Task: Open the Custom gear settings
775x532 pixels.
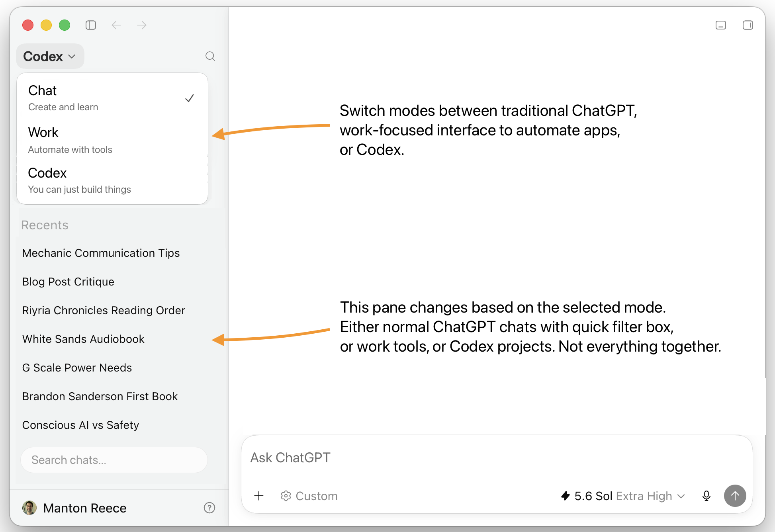Action: 309,496
